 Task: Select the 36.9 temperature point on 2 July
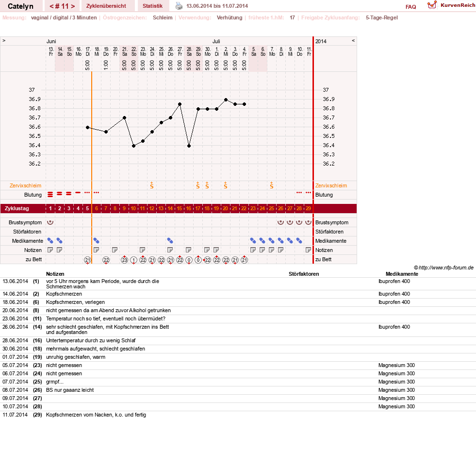226,100
